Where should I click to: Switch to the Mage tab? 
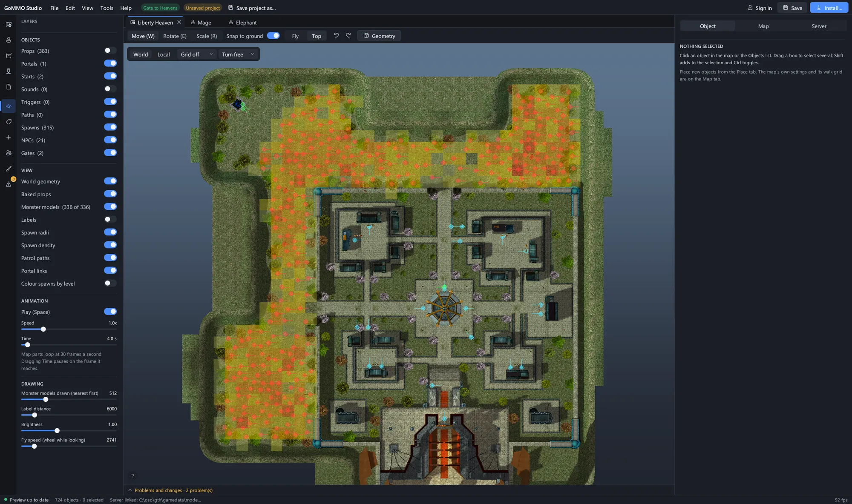(x=201, y=23)
